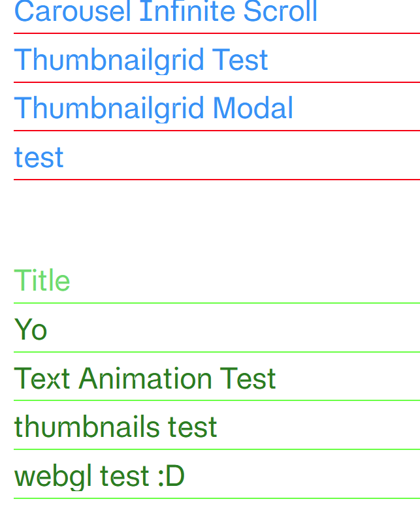Open the Carousel Infinite Scroll link
The image size is (420, 514).
click(x=166, y=12)
